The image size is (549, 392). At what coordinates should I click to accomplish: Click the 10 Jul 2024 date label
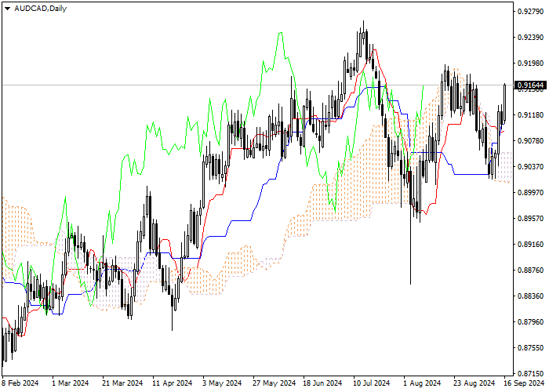coord(372,383)
